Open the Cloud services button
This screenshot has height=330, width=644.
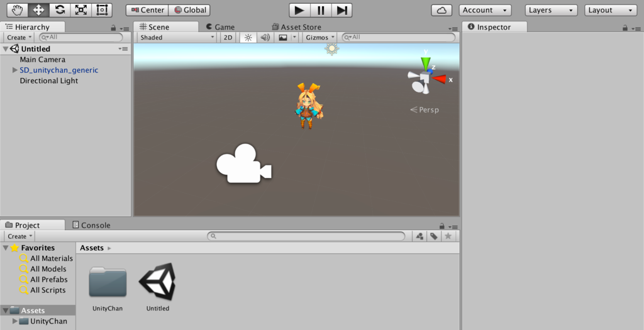(441, 10)
